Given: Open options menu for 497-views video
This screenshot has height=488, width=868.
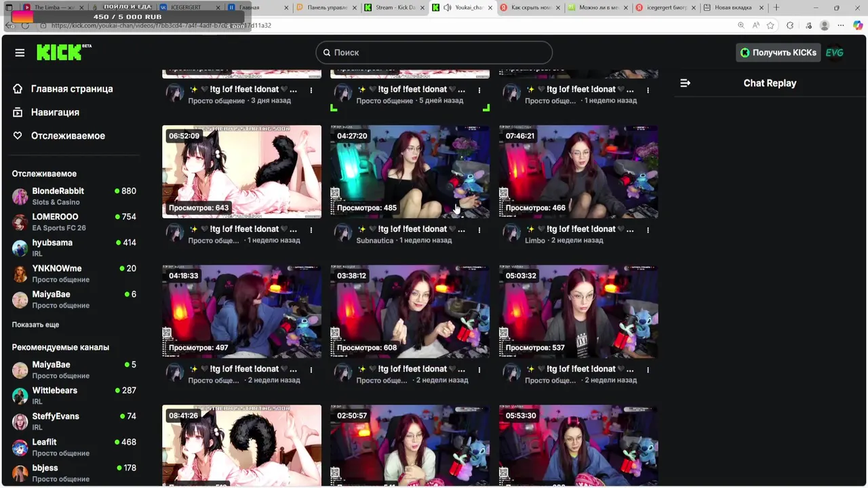Looking at the screenshot, I should pyautogui.click(x=311, y=369).
